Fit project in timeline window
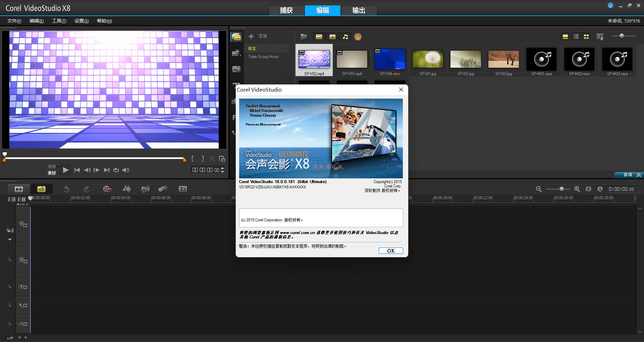This screenshot has height=342, width=644. [x=588, y=189]
